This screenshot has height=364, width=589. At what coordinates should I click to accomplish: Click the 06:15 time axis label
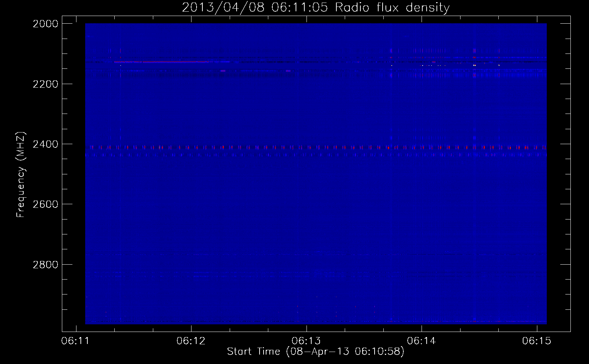[537, 341]
